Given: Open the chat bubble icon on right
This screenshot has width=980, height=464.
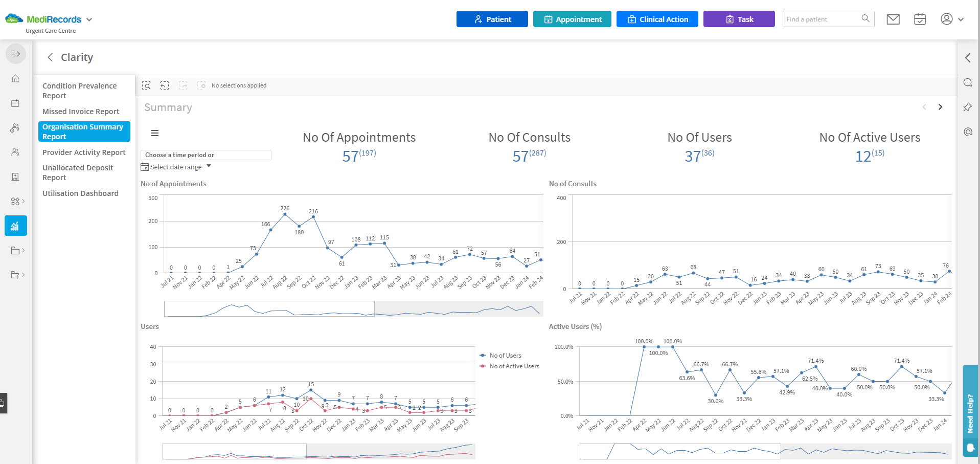Looking at the screenshot, I should coord(967,83).
